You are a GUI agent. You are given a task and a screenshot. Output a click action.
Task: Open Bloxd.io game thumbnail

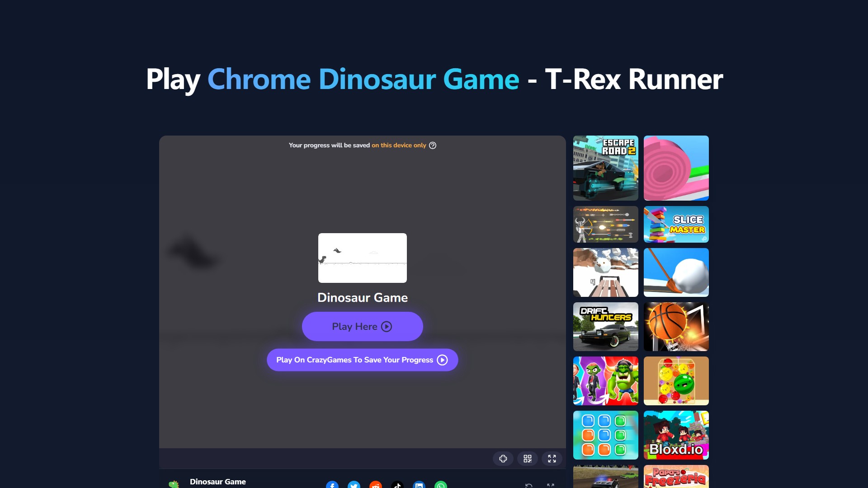(x=676, y=435)
